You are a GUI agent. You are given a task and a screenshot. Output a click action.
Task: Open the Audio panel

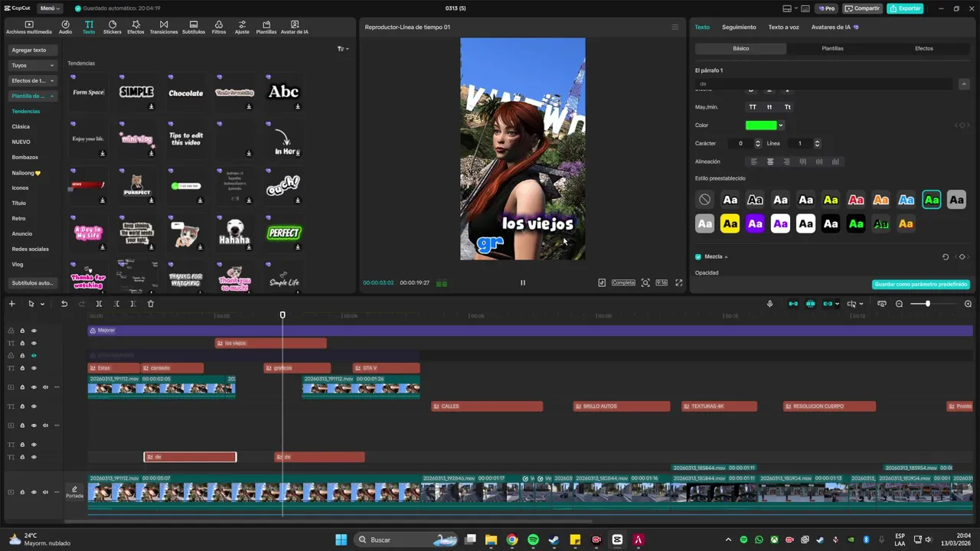tap(65, 28)
